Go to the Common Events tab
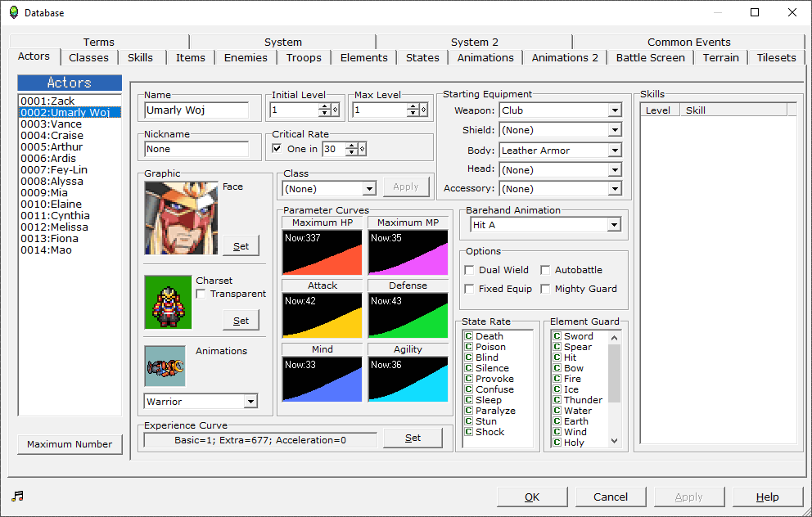The width and height of the screenshot is (812, 517). [x=688, y=42]
